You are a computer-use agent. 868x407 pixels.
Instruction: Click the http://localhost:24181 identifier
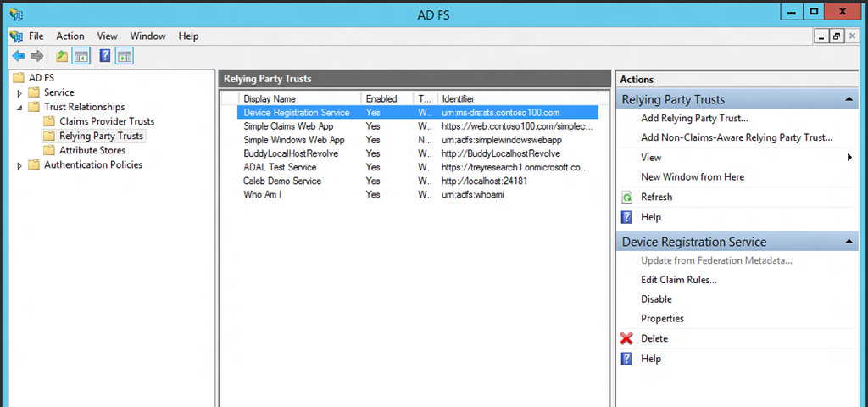pos(486,181)
